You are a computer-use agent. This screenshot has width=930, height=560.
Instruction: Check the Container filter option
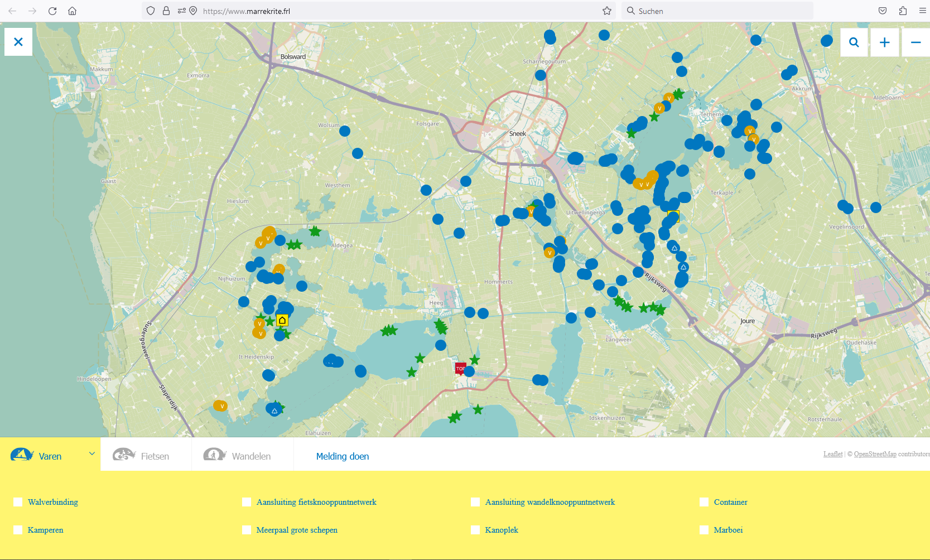coord(704,502)
